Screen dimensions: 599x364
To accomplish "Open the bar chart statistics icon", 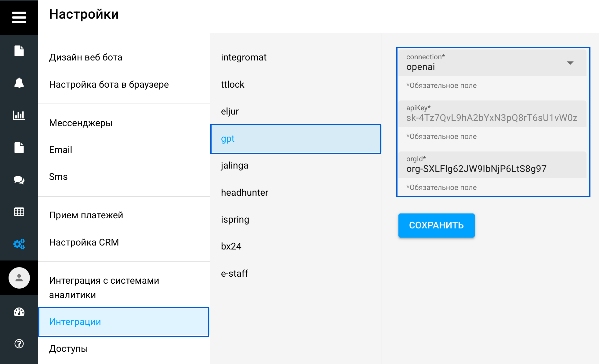I will 19,115.
